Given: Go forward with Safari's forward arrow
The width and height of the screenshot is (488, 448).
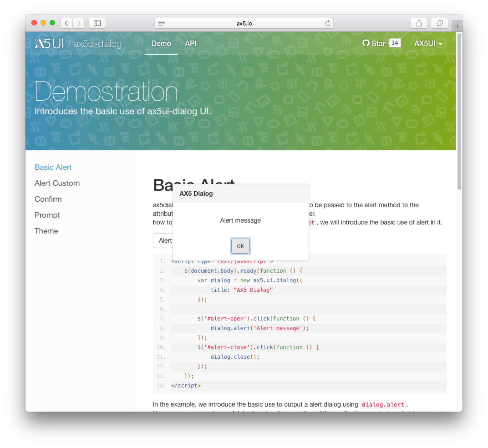Looking at the screenshot, I should pyautogui.click(x=79, y=23).
